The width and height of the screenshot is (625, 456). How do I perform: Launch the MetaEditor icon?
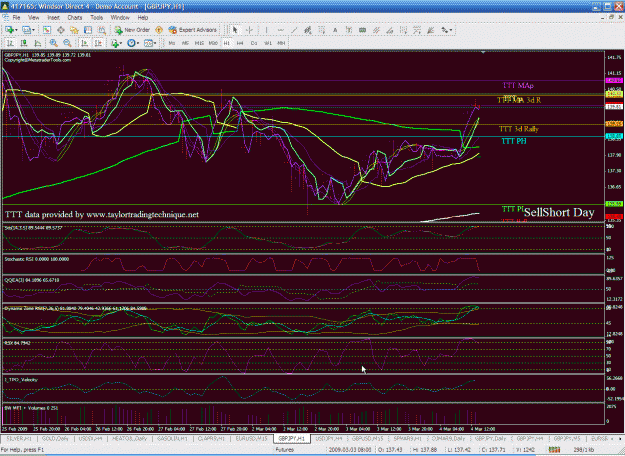coord(159,30)
